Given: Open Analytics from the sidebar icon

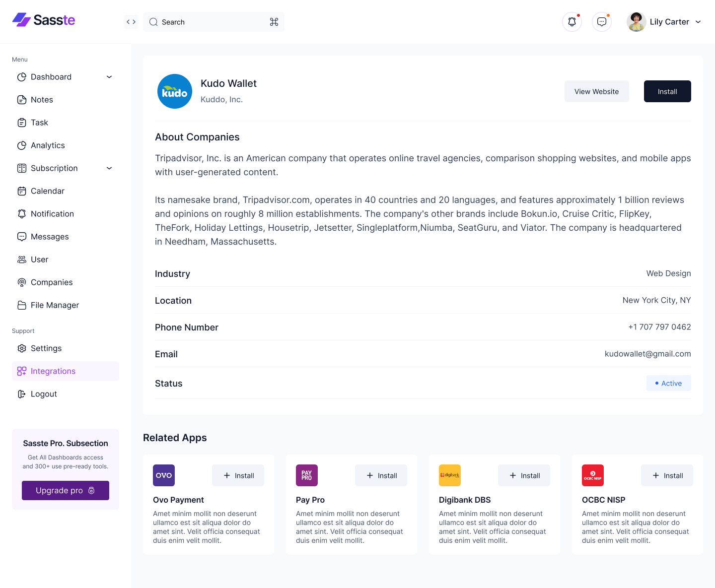Looking at the screenshot, I should pos(22,145).
